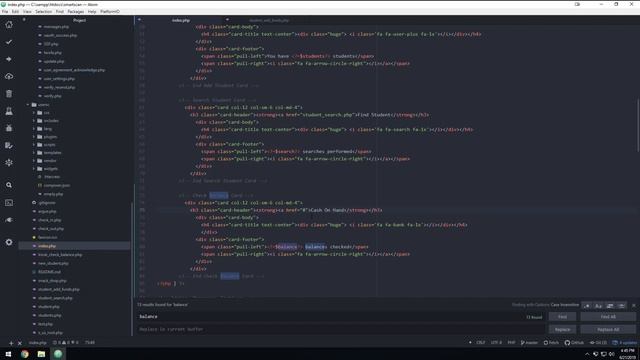Click the home icon in left toolbar
This screenshot has height=360, width=640.
[x=9, y=25]
